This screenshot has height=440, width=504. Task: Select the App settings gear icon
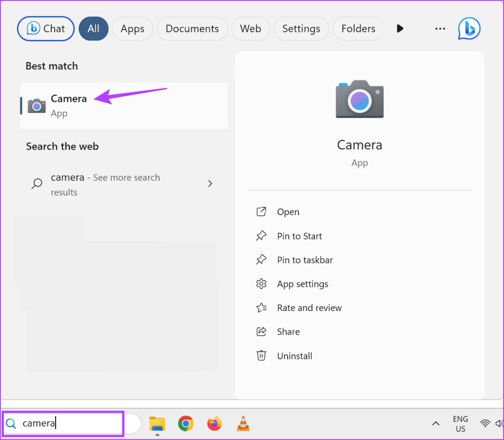[x=261, y=283]
